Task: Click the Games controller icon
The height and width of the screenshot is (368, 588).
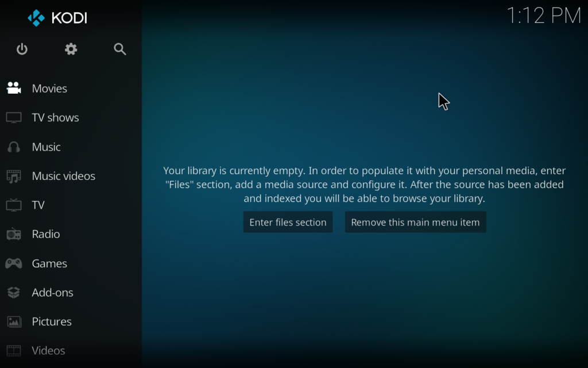Action: tap(14, 263)
